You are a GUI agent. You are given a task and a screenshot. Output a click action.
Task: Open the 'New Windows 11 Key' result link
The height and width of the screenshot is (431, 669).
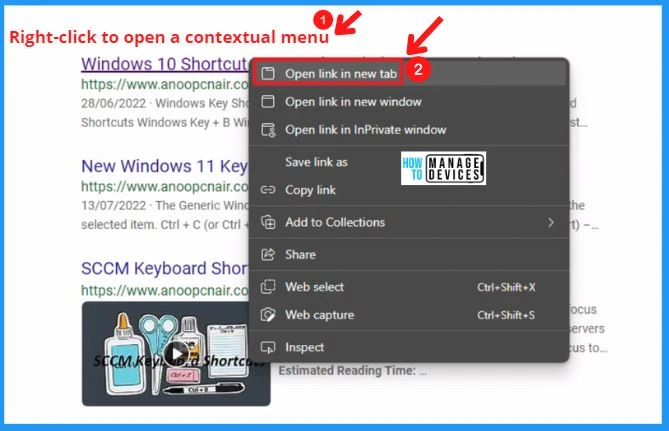pos(165,166)
